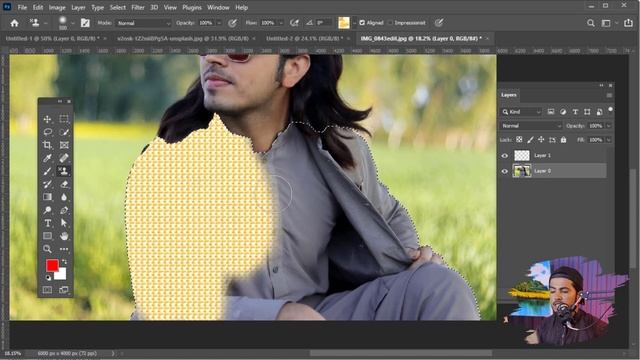The height and width of the screenshot is (360, 640).
Task: Filter for type layers
Action: tap(575, 112)
